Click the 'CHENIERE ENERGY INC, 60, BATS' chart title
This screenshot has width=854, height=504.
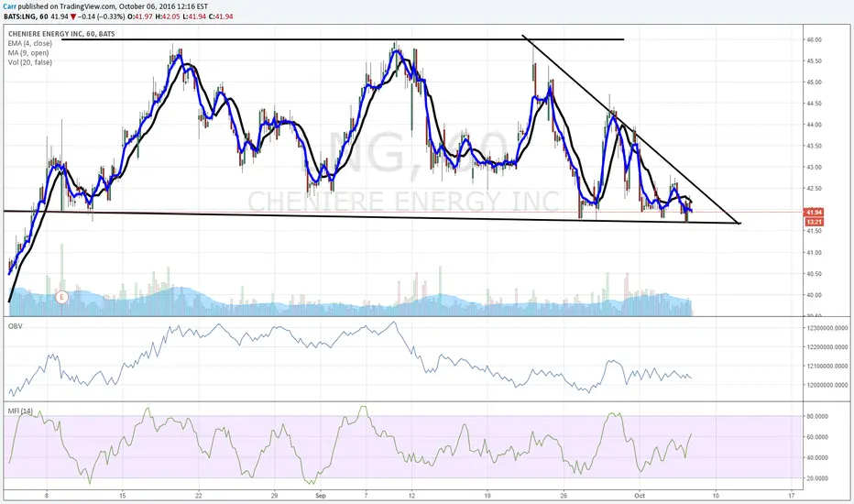tap(61, 34)
